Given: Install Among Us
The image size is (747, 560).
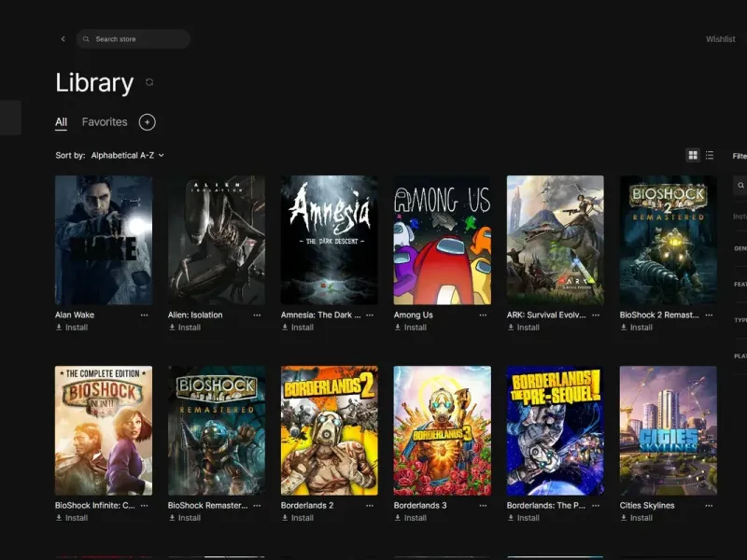Looking at the screenshot, I should pyautogui.click(x=411, y=328).
